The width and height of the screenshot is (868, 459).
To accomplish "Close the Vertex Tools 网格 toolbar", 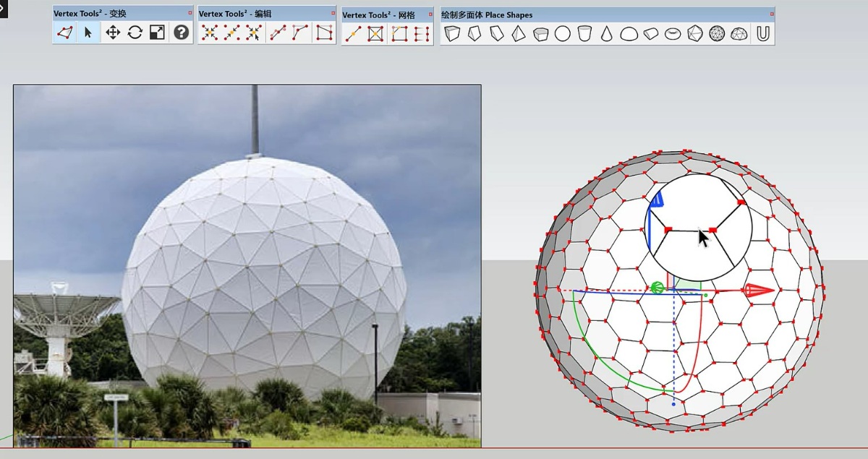I will pyautogui.click(x=430, y=14).
